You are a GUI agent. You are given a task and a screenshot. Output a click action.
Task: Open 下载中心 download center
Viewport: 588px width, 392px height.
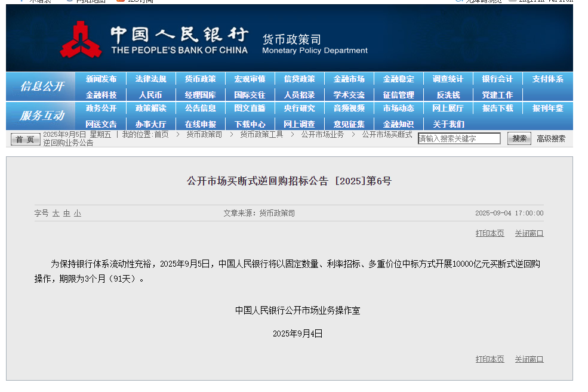[250, 124]
